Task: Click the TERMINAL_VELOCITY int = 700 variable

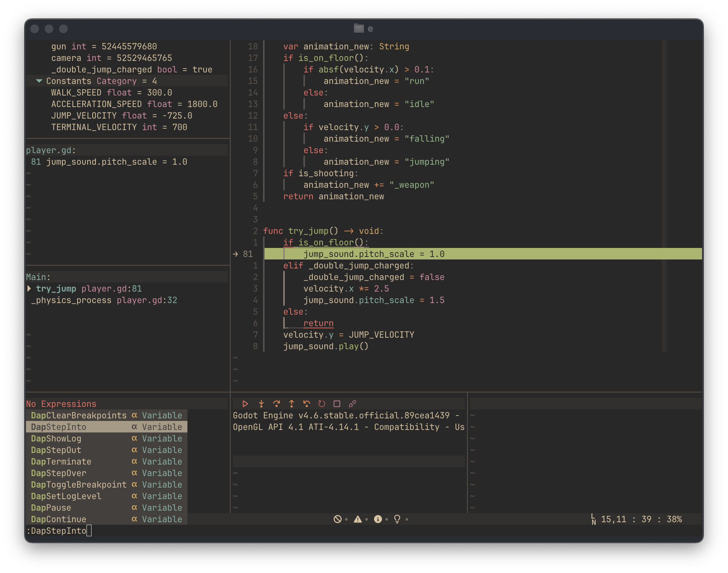Action: coord(119,127)
